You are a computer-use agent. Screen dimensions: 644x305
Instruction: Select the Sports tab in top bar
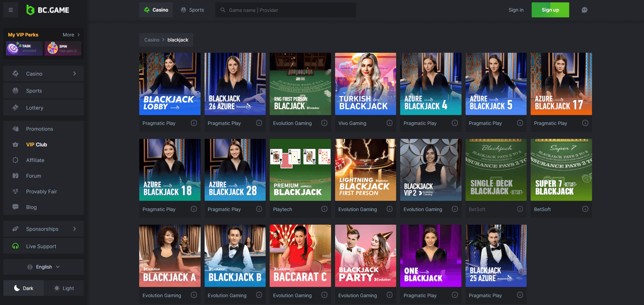coord(192,10)
